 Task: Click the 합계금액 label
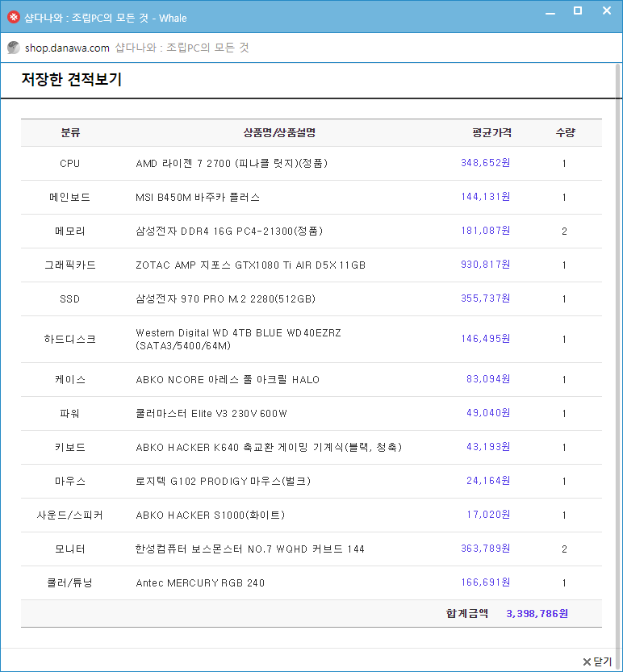tap(467, 613)
